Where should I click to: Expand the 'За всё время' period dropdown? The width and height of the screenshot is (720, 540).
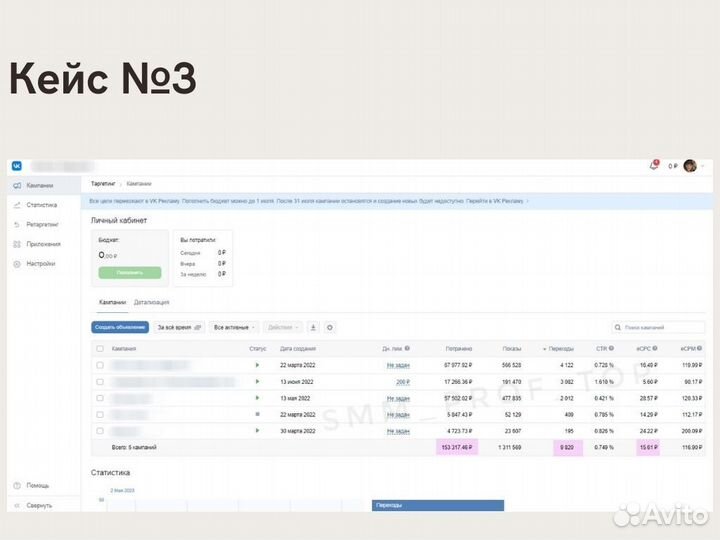[x=179, y=327]
